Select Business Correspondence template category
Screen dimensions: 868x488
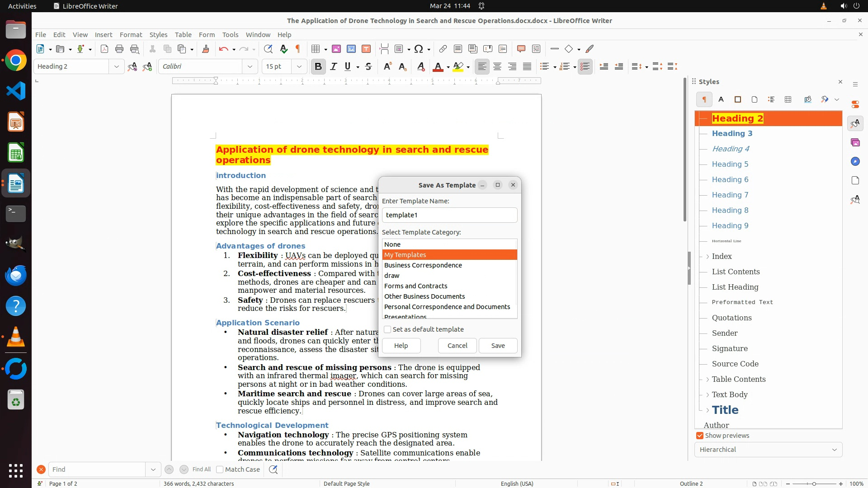coord(423,265)
